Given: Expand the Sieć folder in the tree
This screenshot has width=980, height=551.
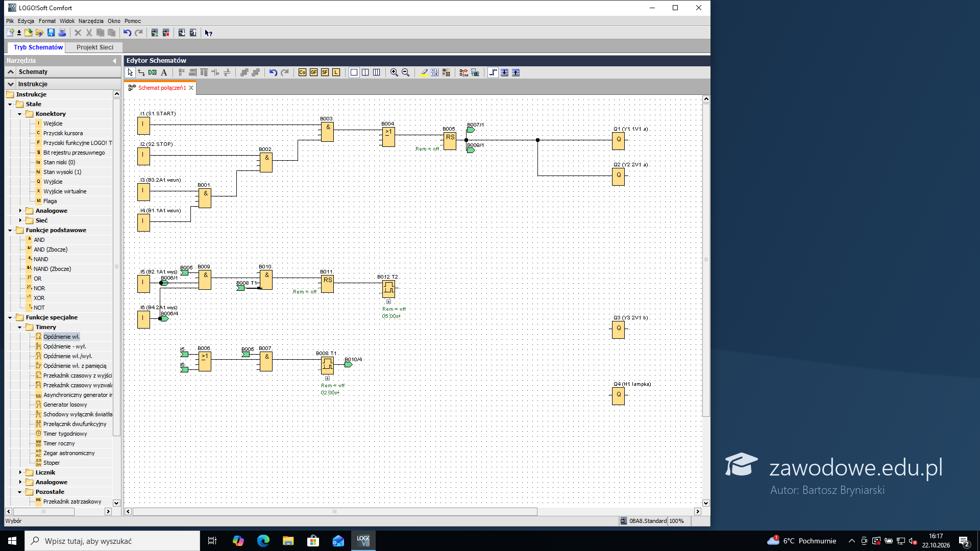Looking at the screenshot, I should point(20,220).
